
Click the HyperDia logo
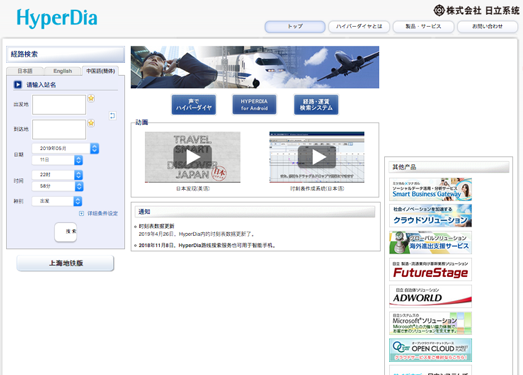point(57,18)
